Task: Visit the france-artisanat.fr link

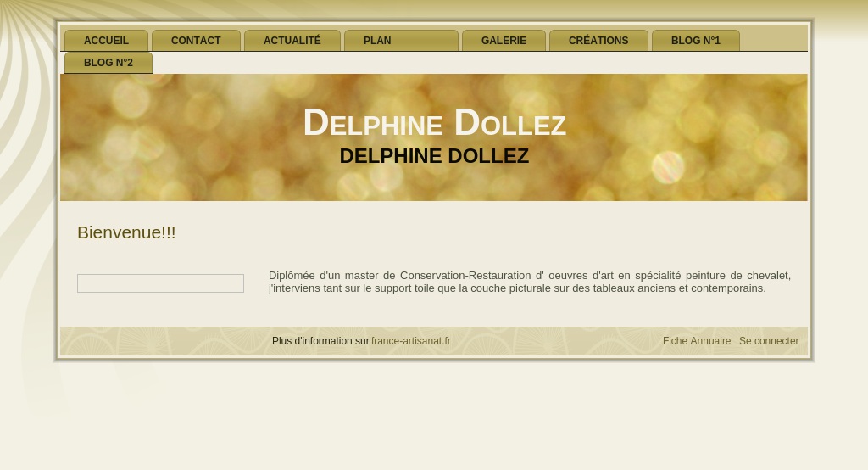Action: [411, 341]
